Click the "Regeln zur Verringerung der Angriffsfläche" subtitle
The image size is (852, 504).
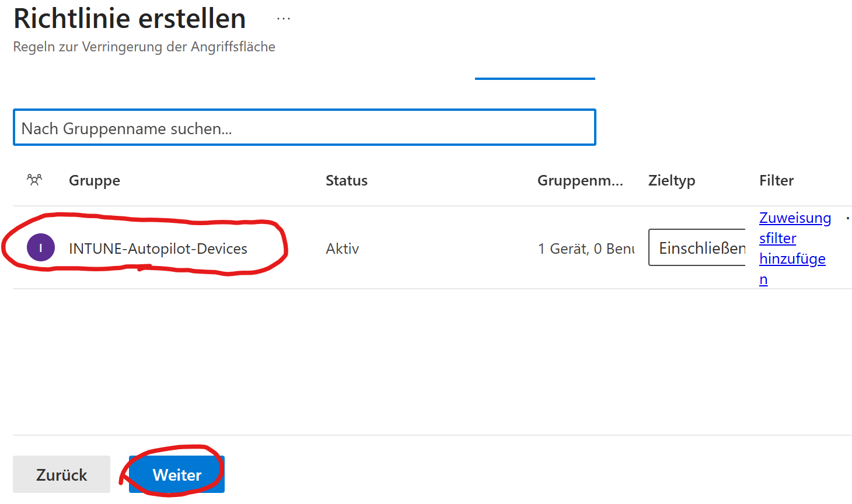144,47
